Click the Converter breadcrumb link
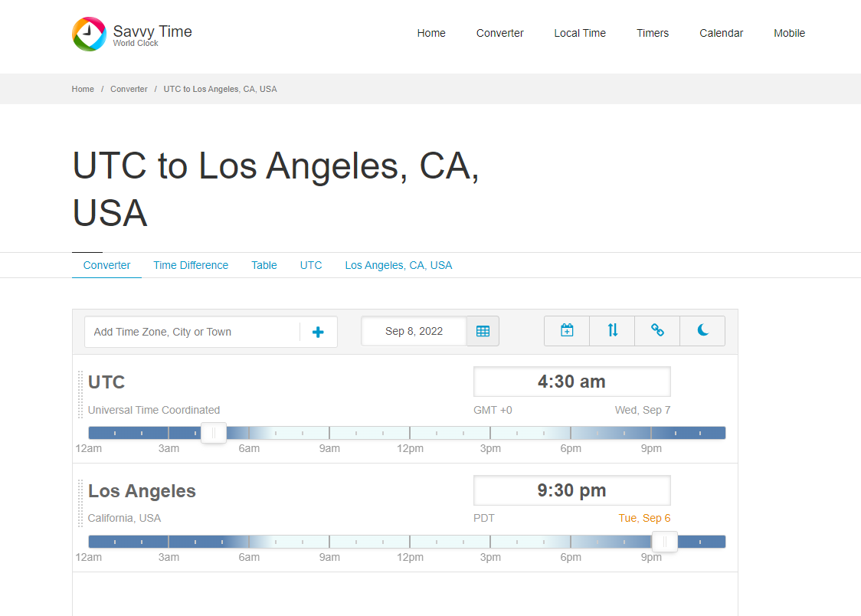 [x=129, y=89]
